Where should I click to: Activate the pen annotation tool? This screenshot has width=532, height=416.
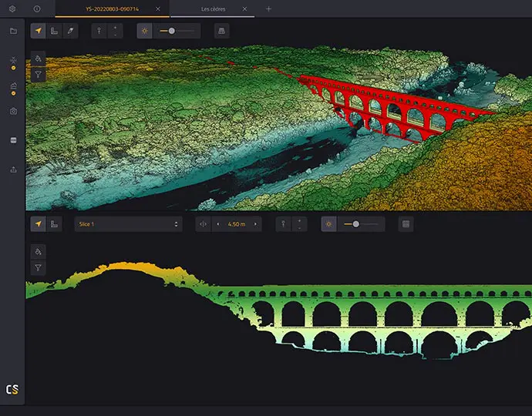[x=70, y=31]
